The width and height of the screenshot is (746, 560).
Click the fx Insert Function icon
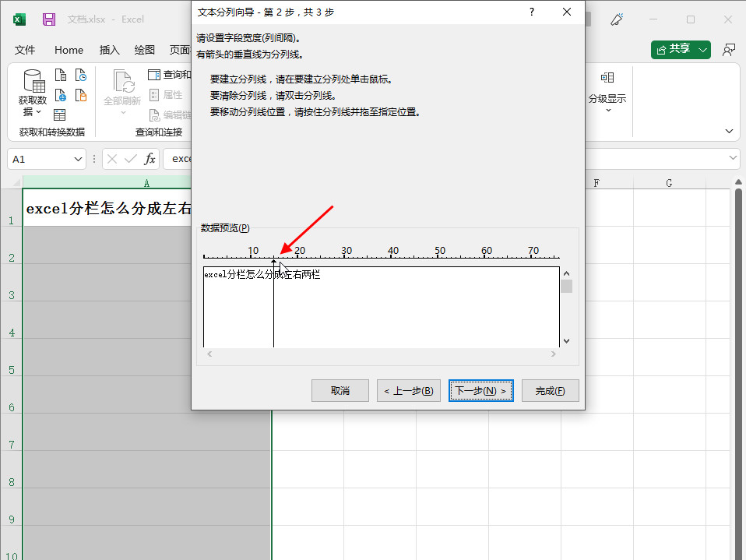click(150, 159)
